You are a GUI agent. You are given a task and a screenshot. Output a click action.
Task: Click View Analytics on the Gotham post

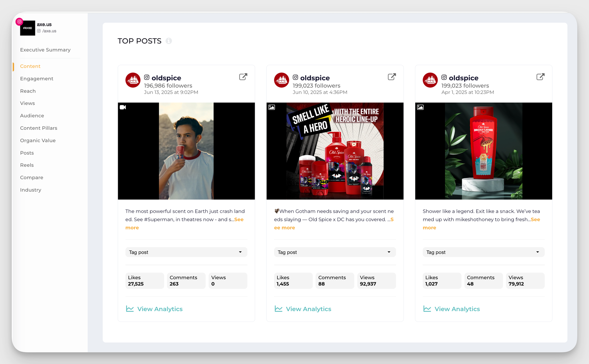click(308, 309)
